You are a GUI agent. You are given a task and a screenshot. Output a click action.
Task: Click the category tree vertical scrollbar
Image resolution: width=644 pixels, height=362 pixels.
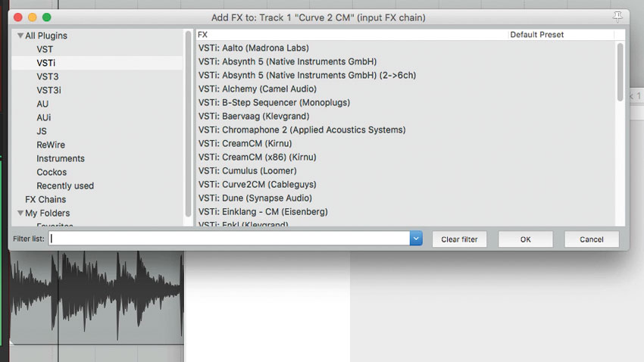188,123
